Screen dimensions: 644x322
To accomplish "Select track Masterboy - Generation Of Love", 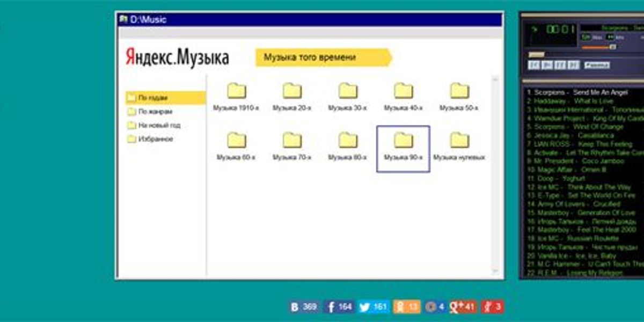I will click(x=581, y=213).
